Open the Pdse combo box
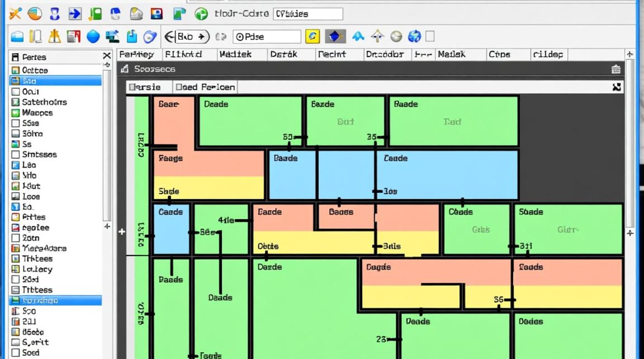The image size is (644, 359). point(267,36)
